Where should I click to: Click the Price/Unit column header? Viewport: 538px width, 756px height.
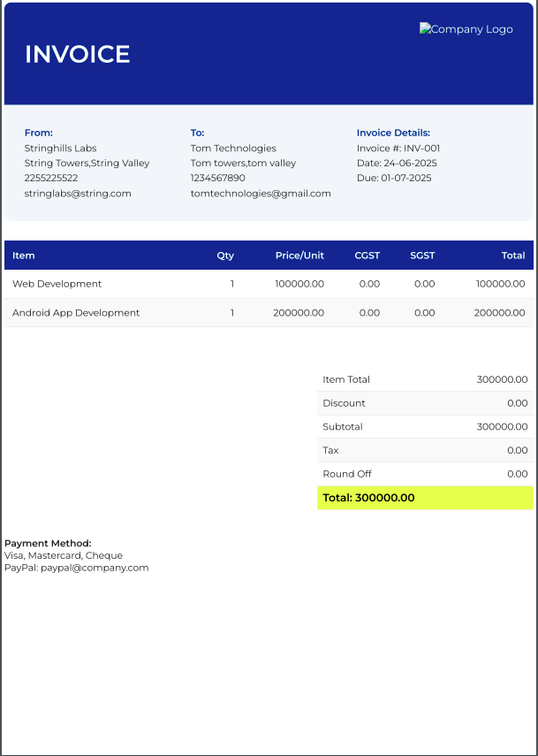click(299, 256)
